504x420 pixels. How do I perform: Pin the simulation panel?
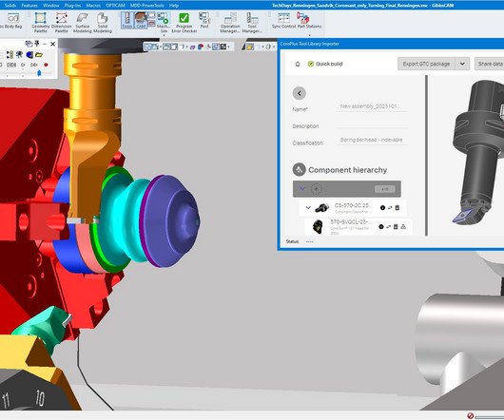[37, 44]
